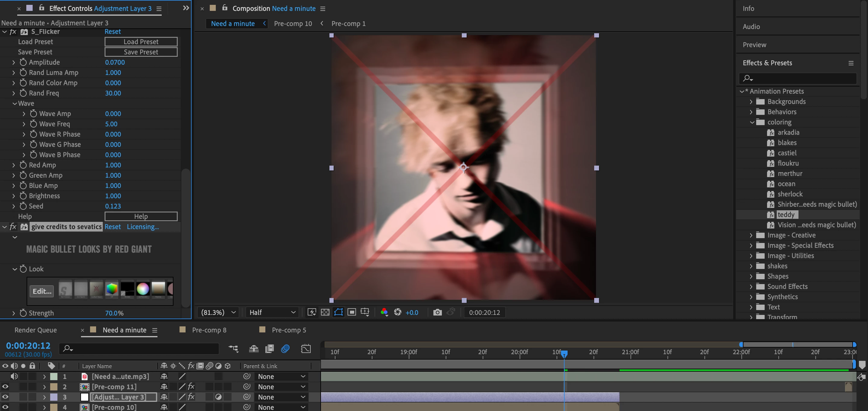This screenshot has width=868, height=411.
Task: Toggle the frame blending timeline icon
Action: pos(269,349)
